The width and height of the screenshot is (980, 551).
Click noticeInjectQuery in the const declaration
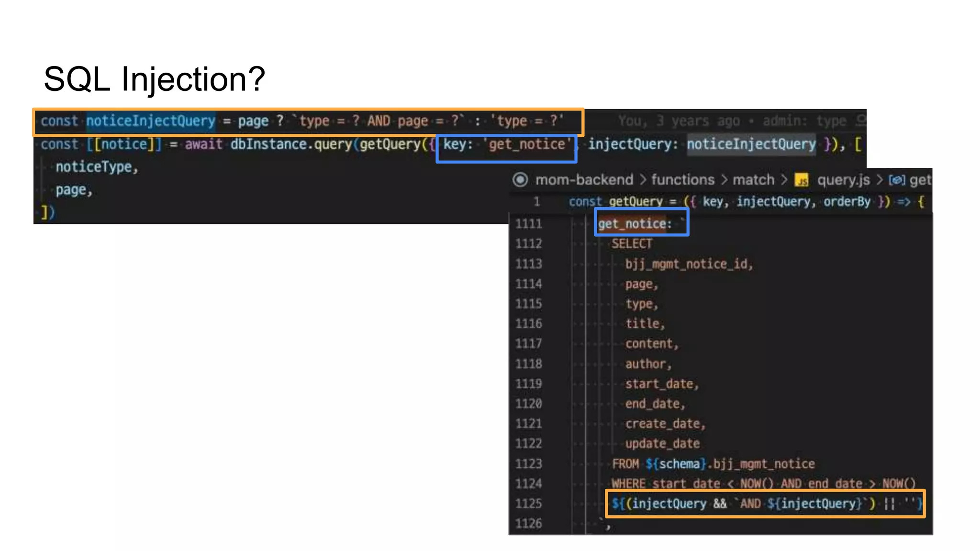pos(151,121)
